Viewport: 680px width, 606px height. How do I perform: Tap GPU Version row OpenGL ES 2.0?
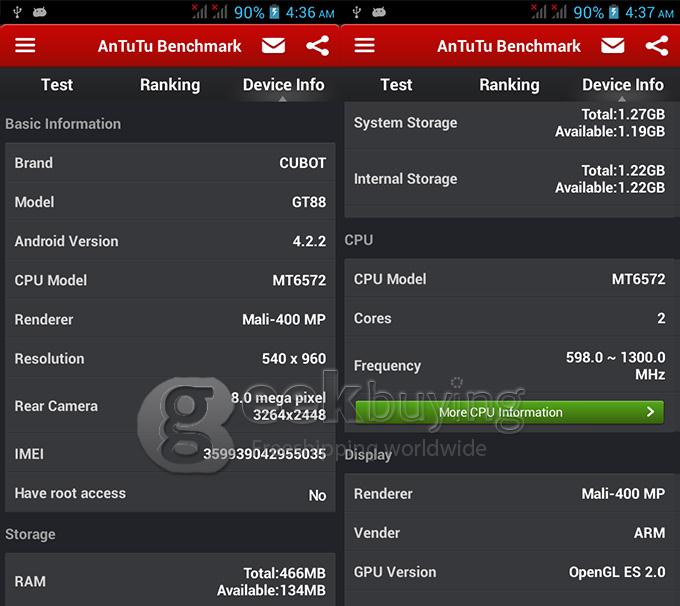click(x=512, y=572)
